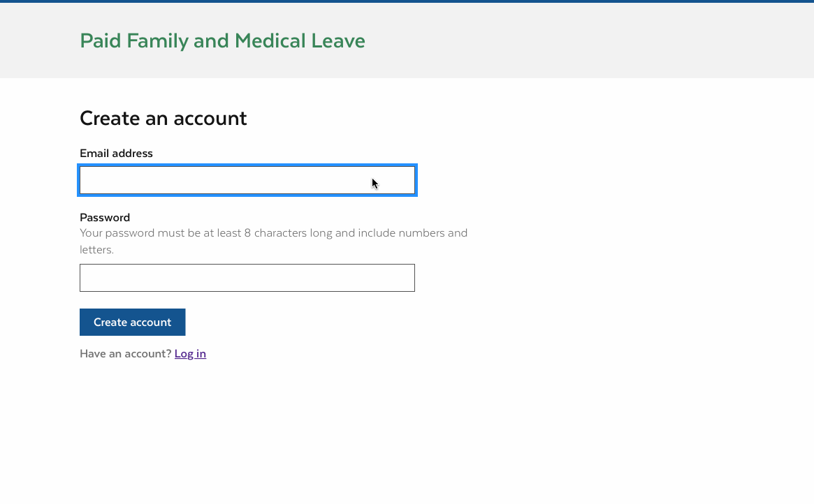Image resolution: width=814 pixels, height=504 pixels.
Task: Click the word Password above the hint
Action: pos(105,217)
